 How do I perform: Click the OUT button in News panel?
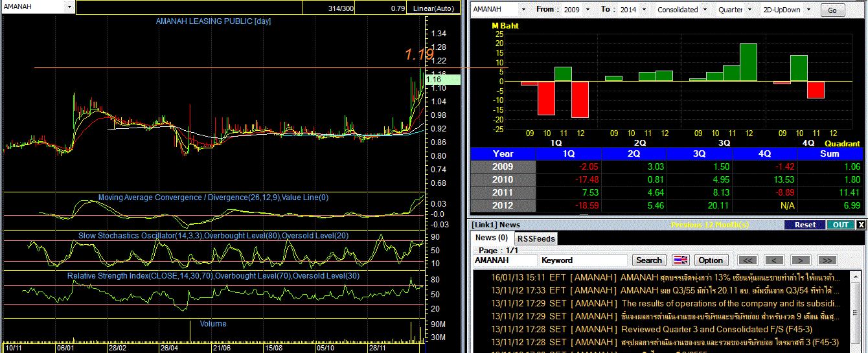click(840, 225)
